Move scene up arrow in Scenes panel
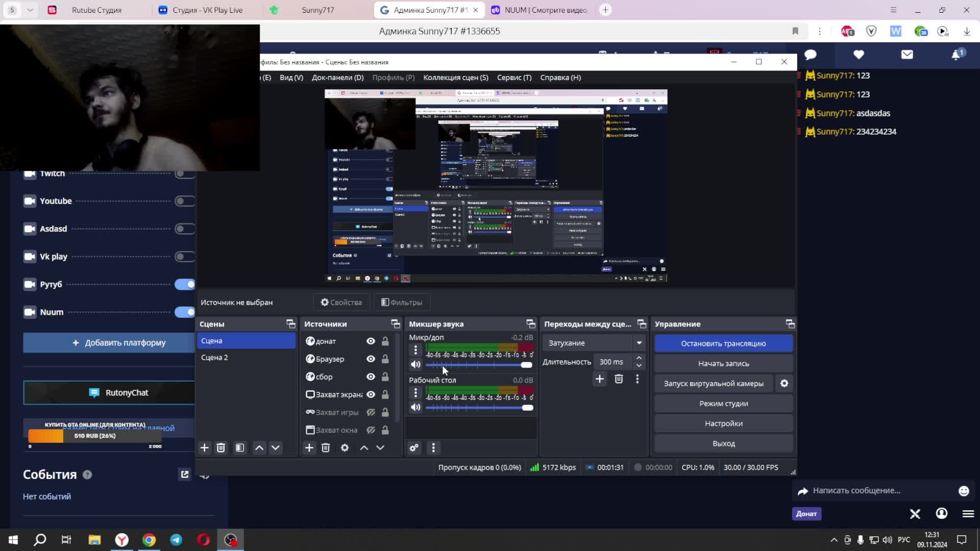This screenshot has height=551, width=980. [x=259, y=448]
